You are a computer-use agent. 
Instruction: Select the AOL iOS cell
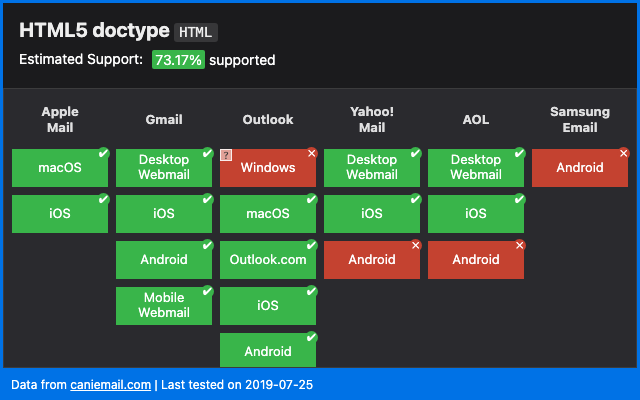click(475, 214)
